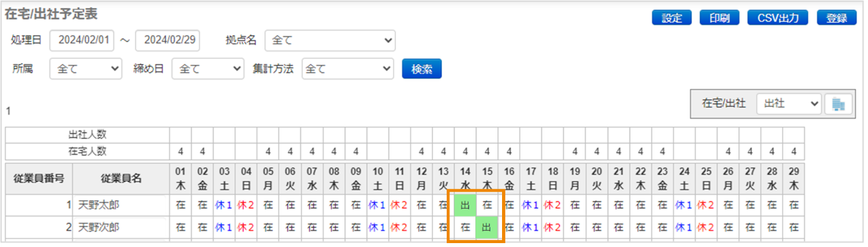Click the 印刷 button

(720, 18)
